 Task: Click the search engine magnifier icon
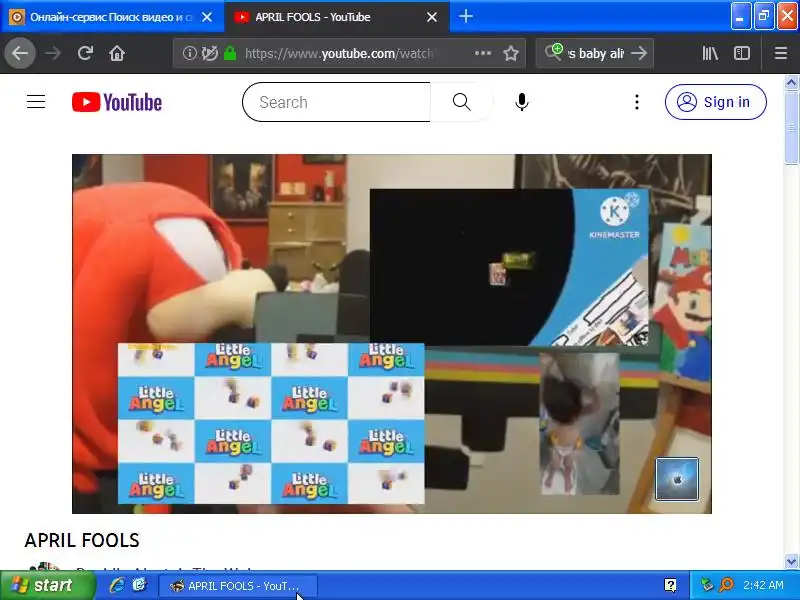(554, 52)
